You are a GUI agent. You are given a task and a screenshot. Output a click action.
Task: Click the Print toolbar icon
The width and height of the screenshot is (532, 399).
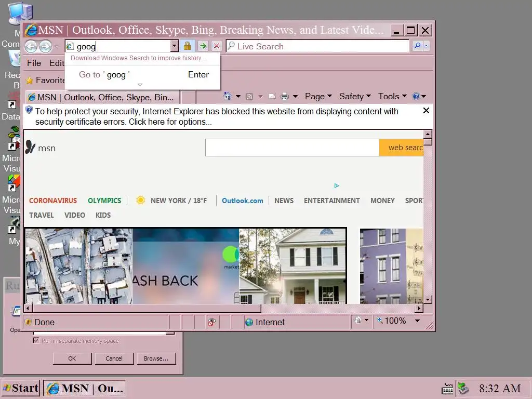(285, 97)
